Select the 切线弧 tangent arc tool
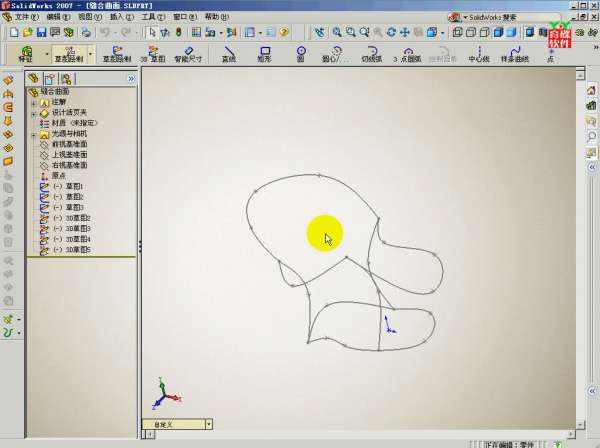 [372, 54]
